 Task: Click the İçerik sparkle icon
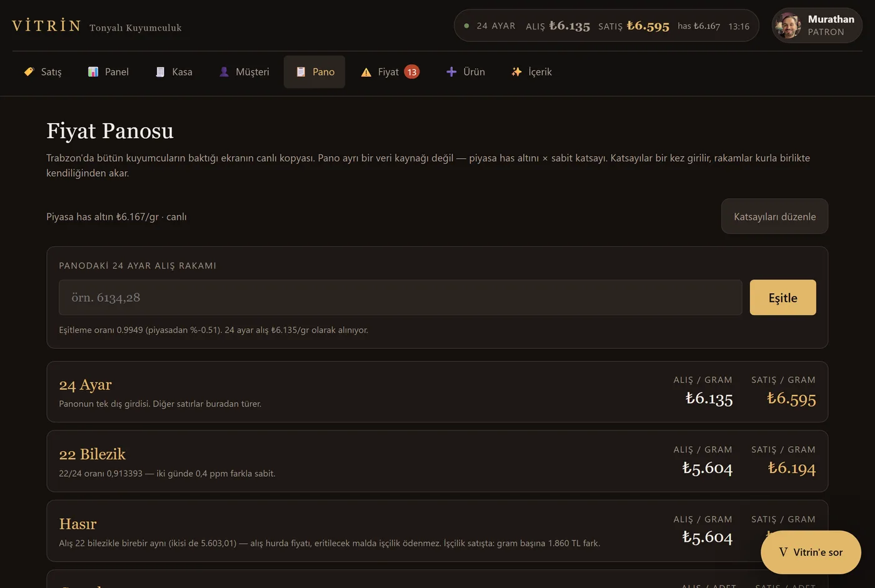pyautogui.click(x=516, y=72)
